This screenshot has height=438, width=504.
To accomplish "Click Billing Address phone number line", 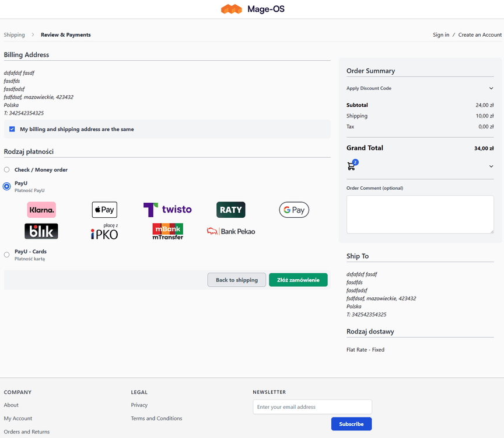I will point(24,113).
